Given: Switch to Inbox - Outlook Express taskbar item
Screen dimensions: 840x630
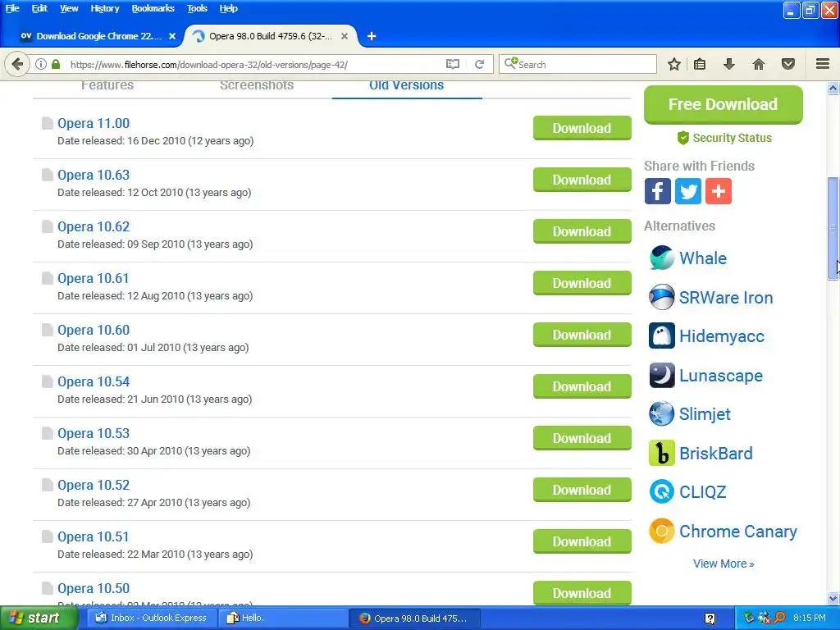Looking at the screenshot, I should pyautogui.click(x=152, y=619).
